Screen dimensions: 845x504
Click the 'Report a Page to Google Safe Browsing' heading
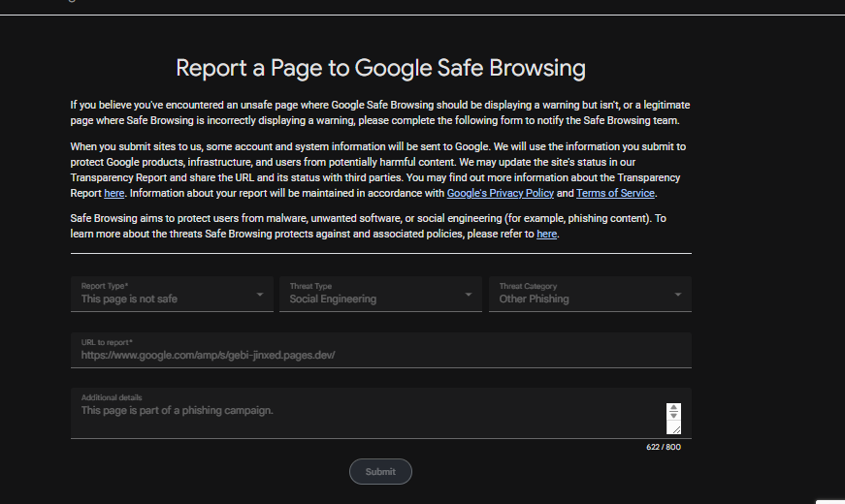click(x=380, y=69)
